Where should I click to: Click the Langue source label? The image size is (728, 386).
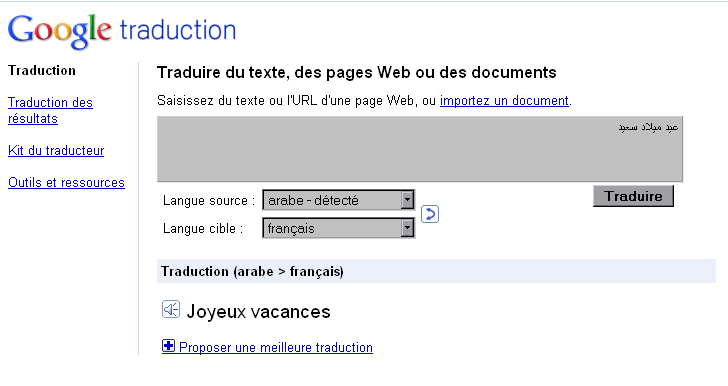[x=209, y=201]
